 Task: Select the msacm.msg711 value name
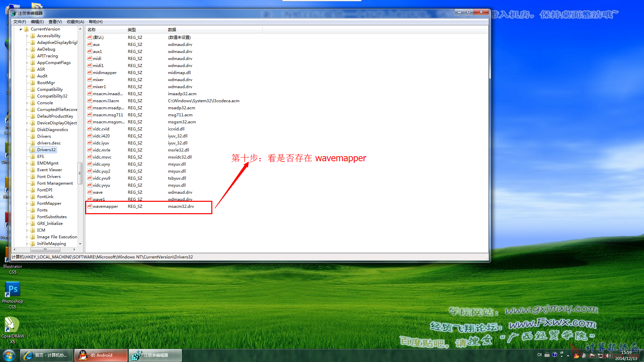[x=108, y=115]
